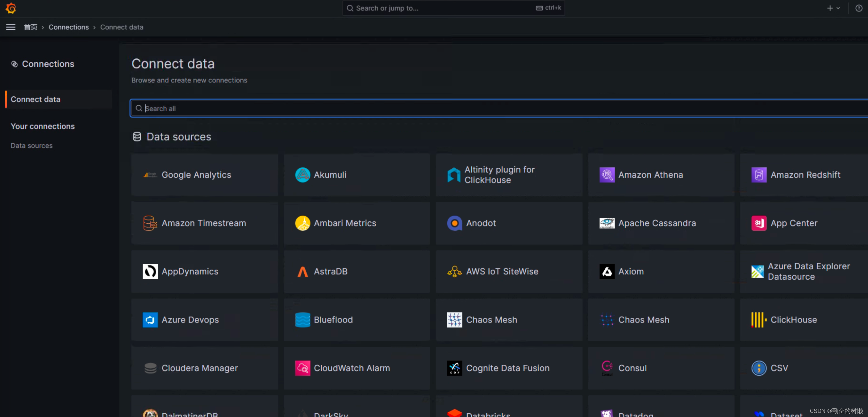Select the "Azure Devops" label
This screenshot has height=417, width=868.
coord(190,320)
